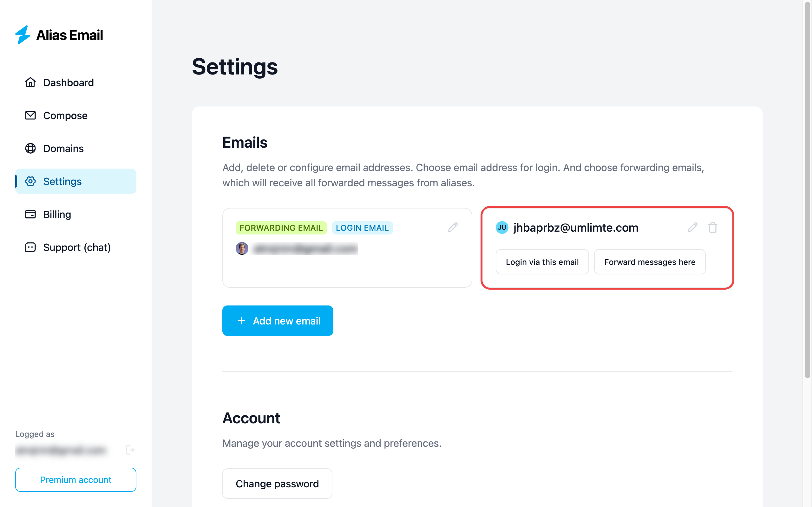Click Forward messages here button
Image resolution: width=812 pixels, height=507 pixels.
[x=650, y=262]
